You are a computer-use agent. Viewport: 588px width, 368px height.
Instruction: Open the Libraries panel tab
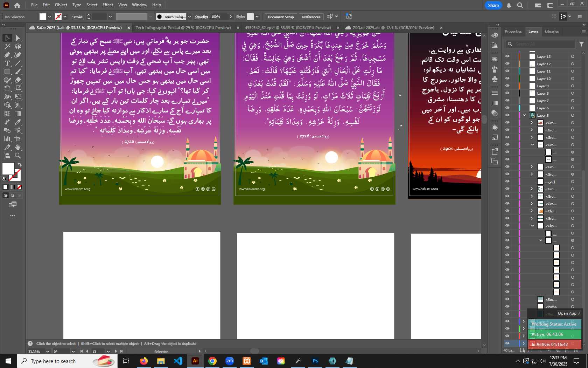[552, 32]
